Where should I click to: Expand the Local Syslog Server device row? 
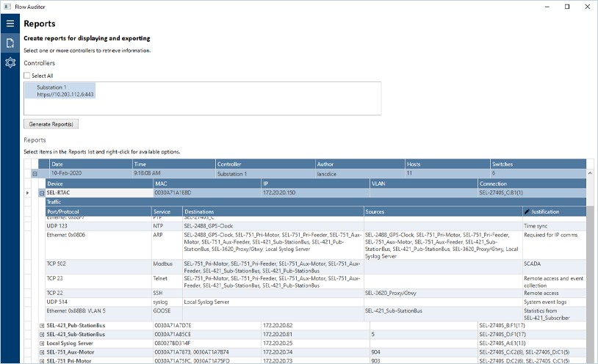[x=42, y=343]
